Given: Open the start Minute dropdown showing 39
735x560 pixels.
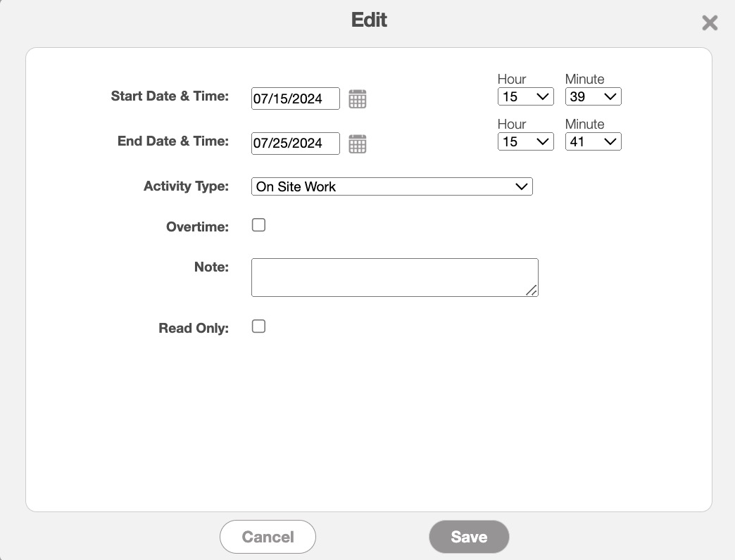Looking at the screenshot, I should click(593, 97).
